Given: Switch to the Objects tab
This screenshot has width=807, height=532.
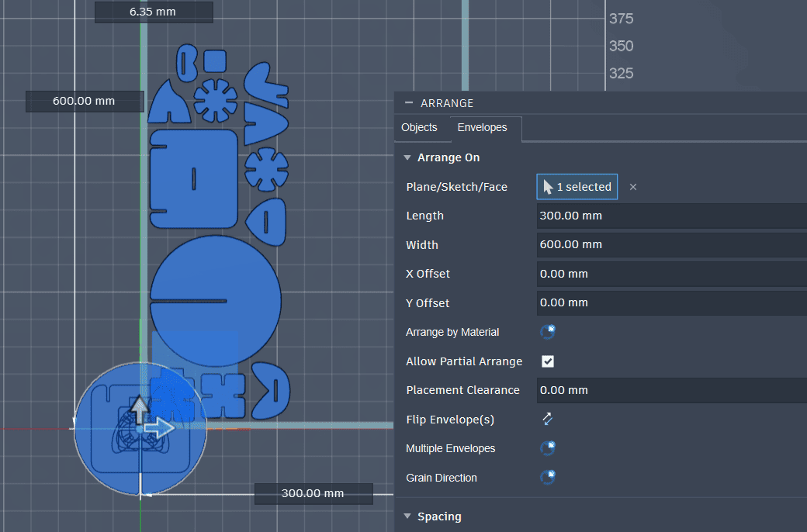Looking at the screenshot, I should point(419,127).
